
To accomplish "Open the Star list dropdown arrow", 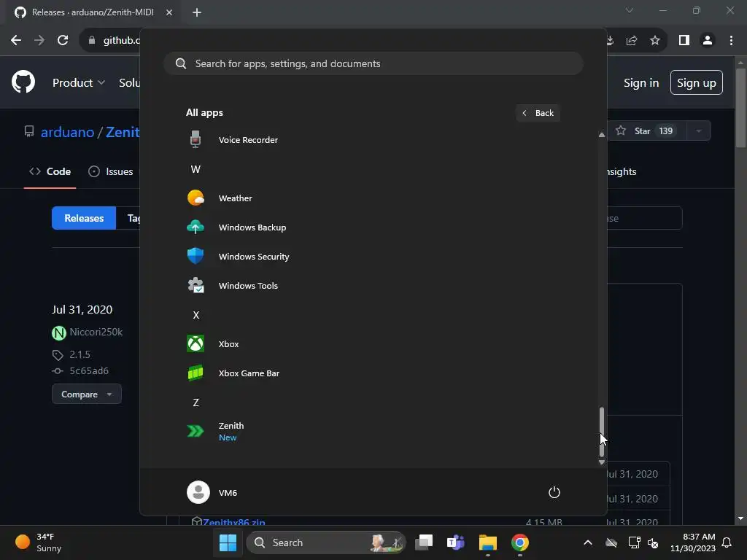I will coord(698,131).
